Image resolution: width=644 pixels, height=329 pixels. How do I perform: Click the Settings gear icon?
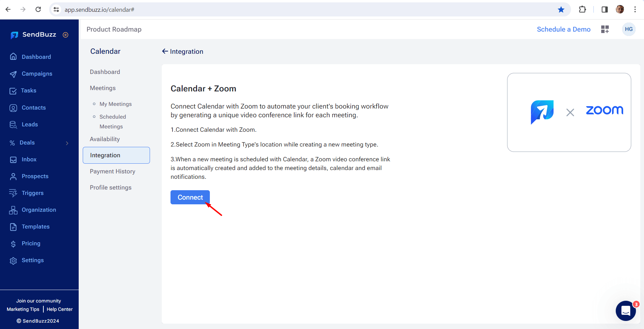click(13, 261)
